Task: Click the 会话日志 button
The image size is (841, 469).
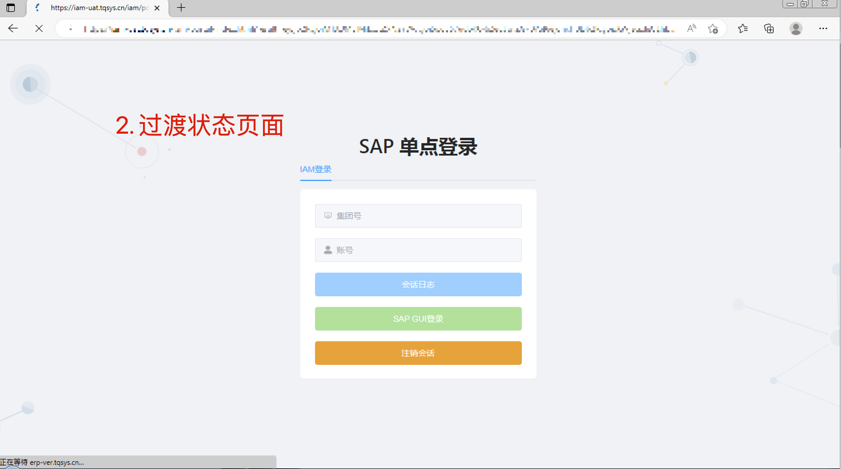Action: (418, 284)
